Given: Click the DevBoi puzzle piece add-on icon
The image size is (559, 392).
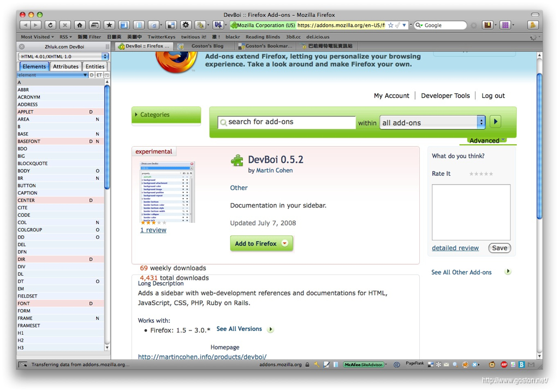Looking at the screenshot, I should coord(237,160).
